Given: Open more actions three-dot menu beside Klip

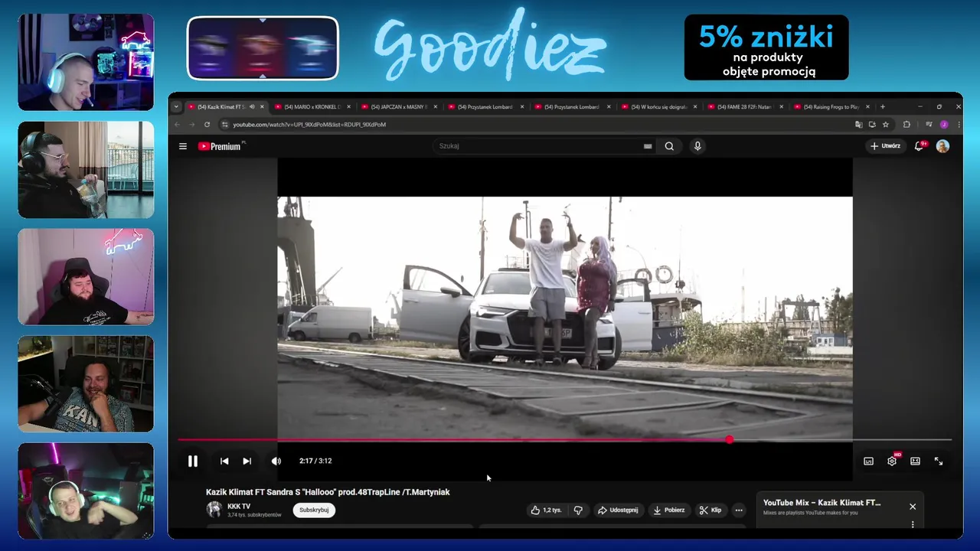Looking at the screenshot, I should point(739,510).
